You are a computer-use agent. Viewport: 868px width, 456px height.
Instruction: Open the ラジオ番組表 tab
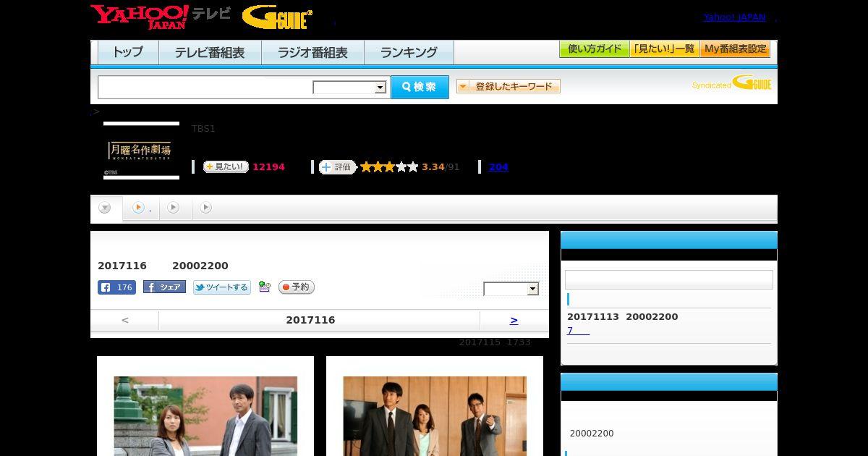312,52
